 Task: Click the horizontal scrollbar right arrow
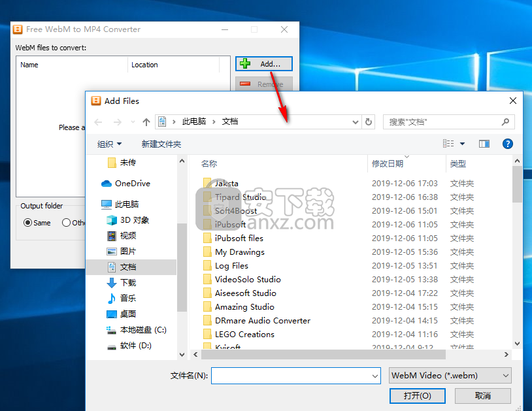pyautogui.click(x=507, y=355)
